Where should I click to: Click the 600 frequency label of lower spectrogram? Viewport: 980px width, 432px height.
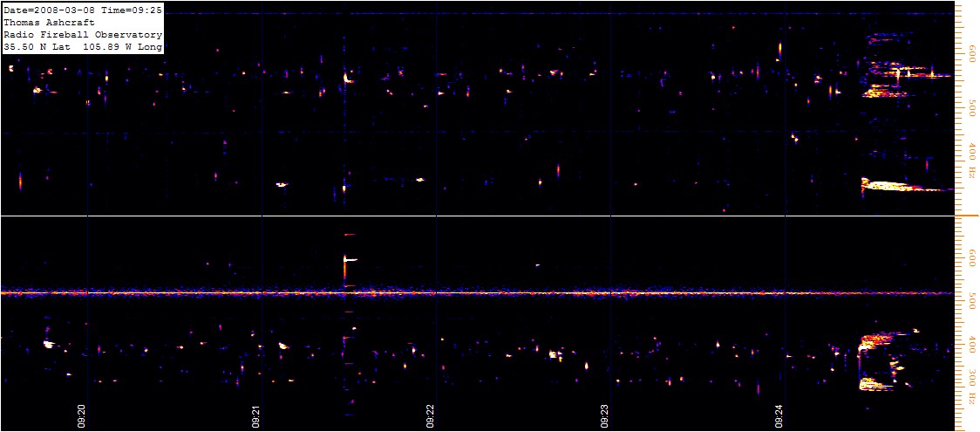pos(972,260)
